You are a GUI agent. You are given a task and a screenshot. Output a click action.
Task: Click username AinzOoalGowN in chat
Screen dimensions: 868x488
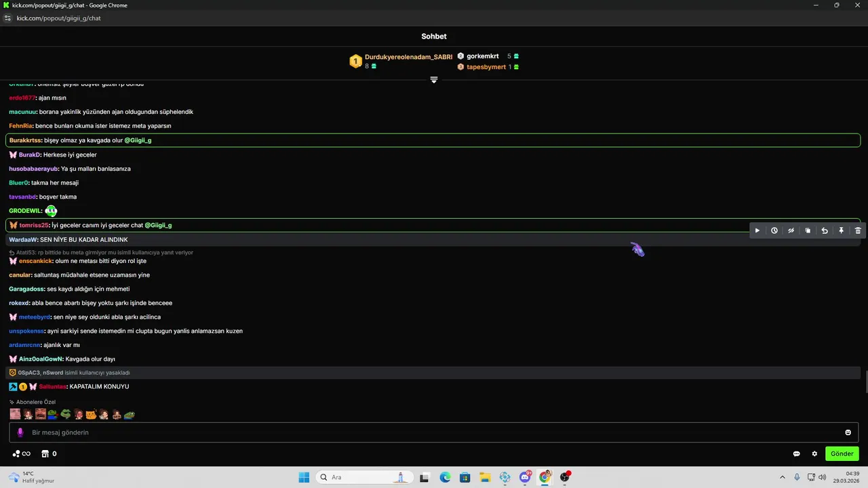[41, 359]
